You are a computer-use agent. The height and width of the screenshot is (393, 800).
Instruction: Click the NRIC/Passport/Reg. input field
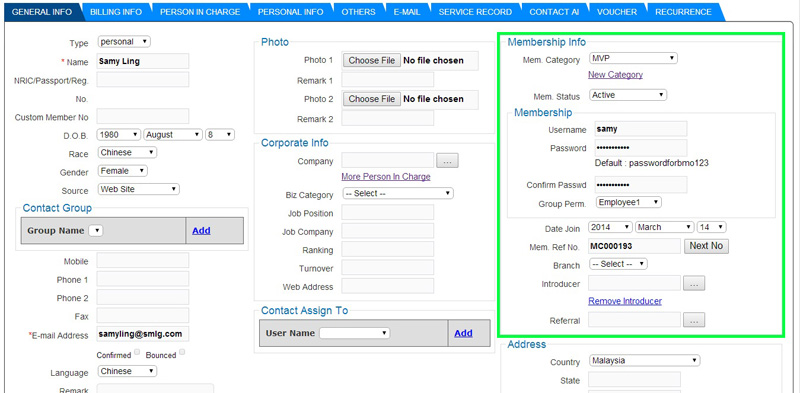pos(143,80)
